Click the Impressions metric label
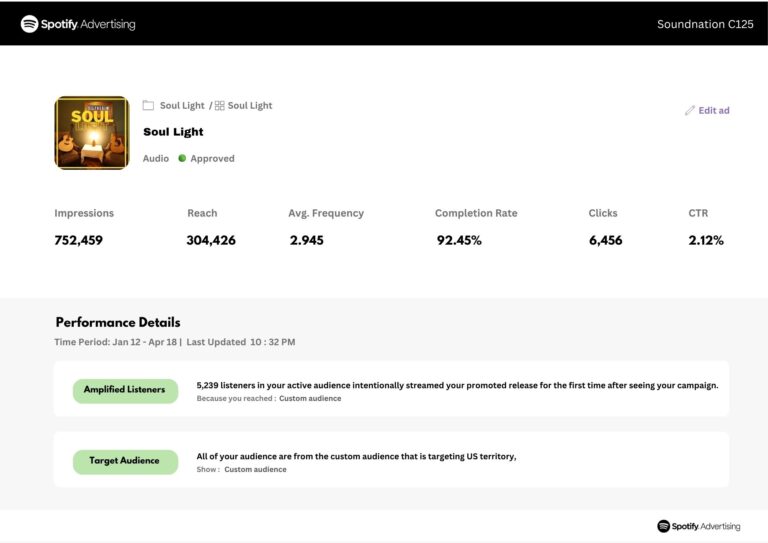The image size is (768, 543). pos(84,213)
